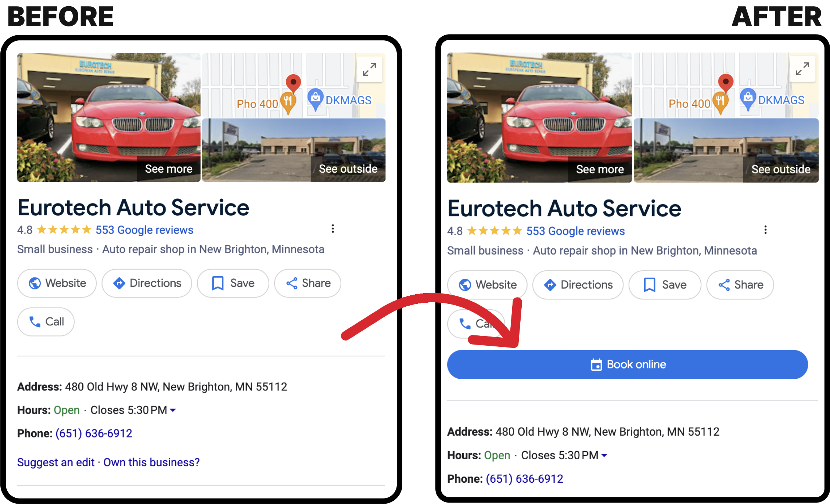Image resolution: width=830 pixels, height=504 pixels.
Task: Click Own this business link
Action: [x=151, y=462]
